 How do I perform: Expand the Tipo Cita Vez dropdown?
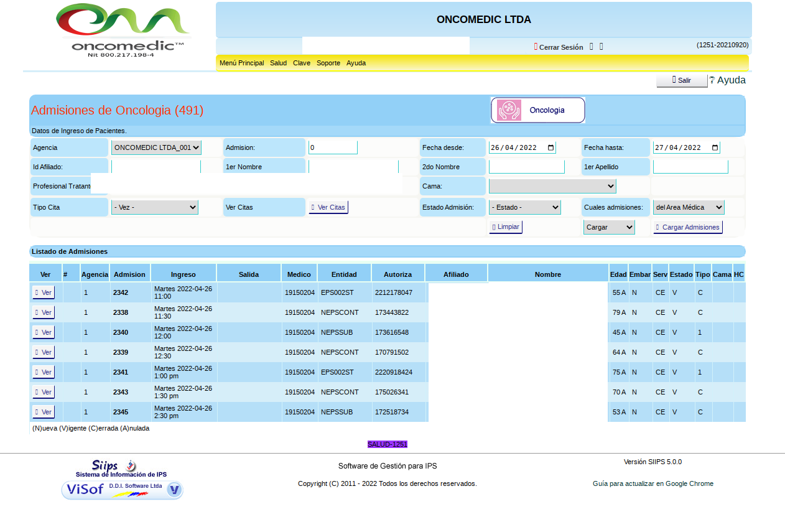[x=154, y=207]
